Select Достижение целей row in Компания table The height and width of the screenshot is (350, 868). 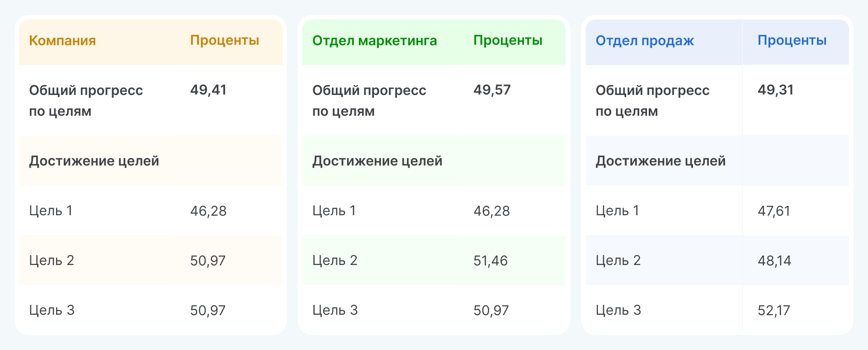pos(94,161)
